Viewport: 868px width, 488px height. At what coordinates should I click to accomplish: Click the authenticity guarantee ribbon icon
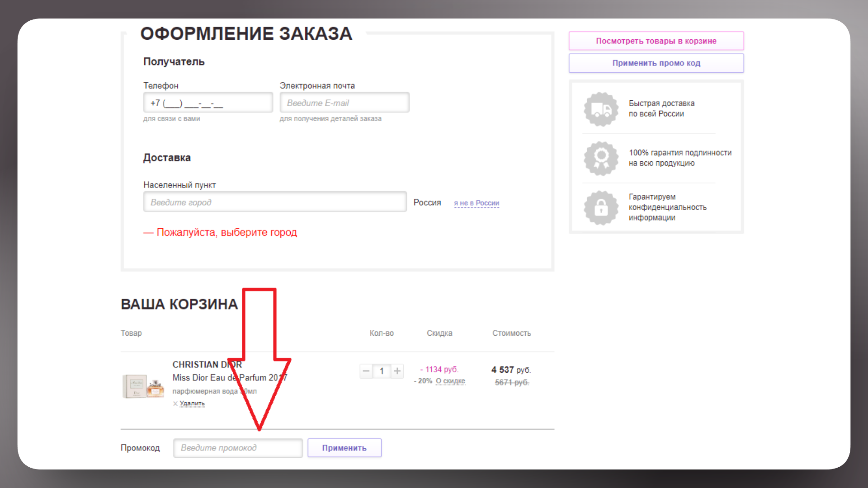pyautogui.click(x=601, y=158)
